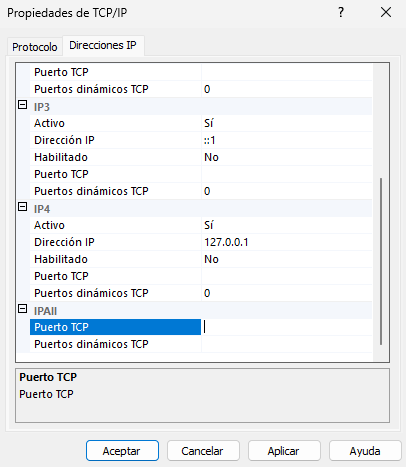
Task: Select the Direcciones IP tab
Action: pyautogui.click(x=103, y=45)
